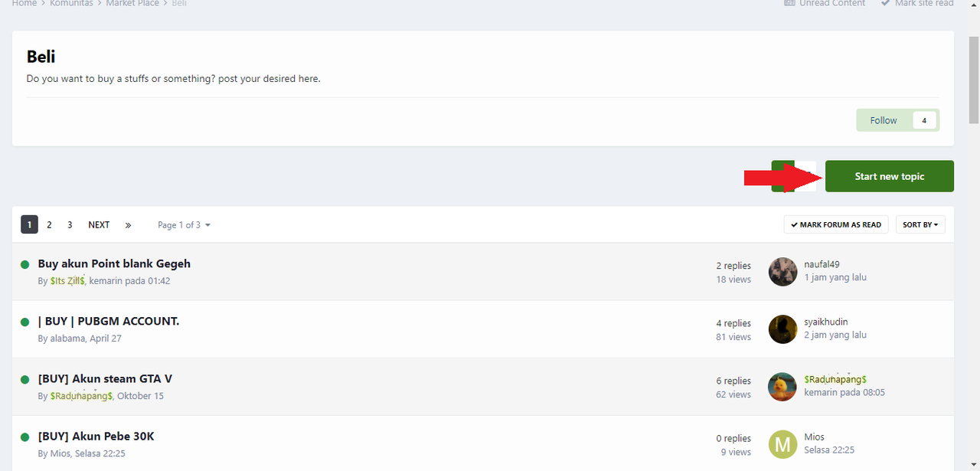Click the unread dot beside PUBGM ACCOUNT topic
This screenshot has width=980, height=471.
click(24, 322)
